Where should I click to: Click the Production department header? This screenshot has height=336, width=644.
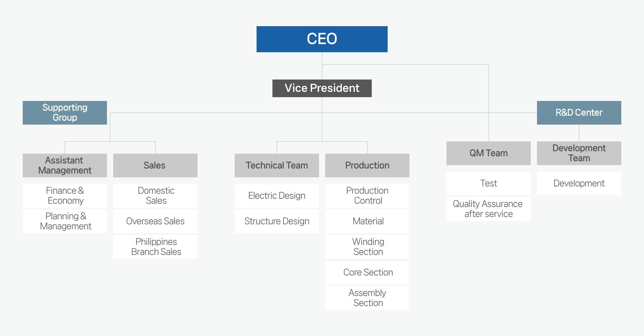coord(367,165)
